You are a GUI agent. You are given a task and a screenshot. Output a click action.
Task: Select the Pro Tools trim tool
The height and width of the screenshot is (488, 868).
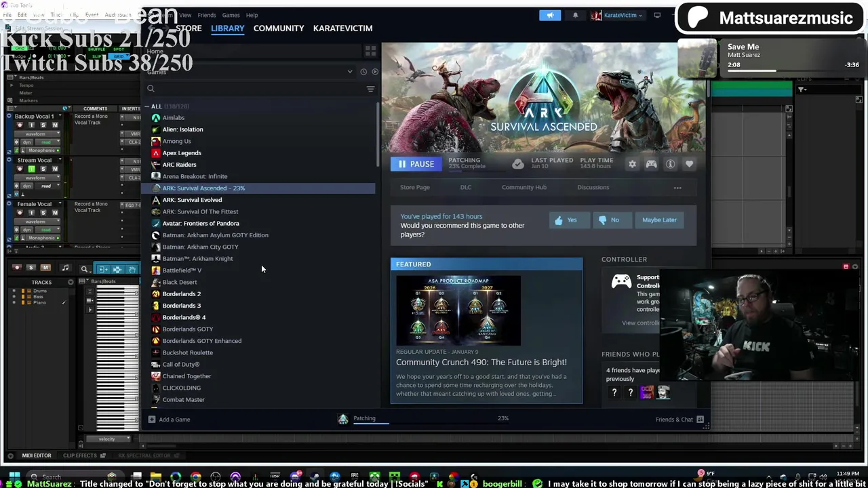[x=104, y=269]
